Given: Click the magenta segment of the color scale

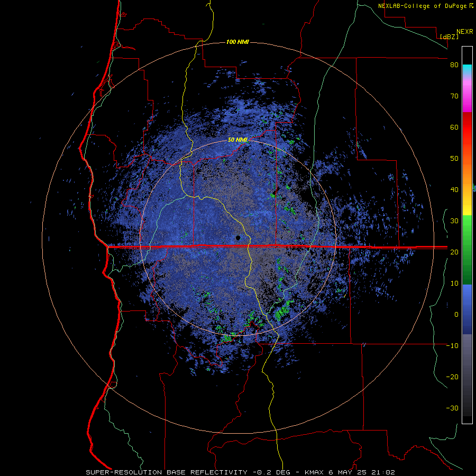Looking at the screenshot, I should [467, 97].
